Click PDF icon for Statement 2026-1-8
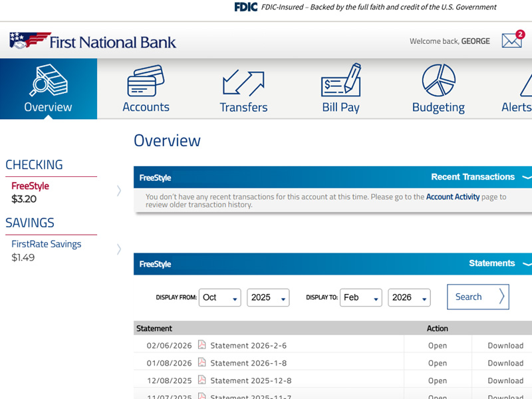532x399 pixels. (202, 362)
